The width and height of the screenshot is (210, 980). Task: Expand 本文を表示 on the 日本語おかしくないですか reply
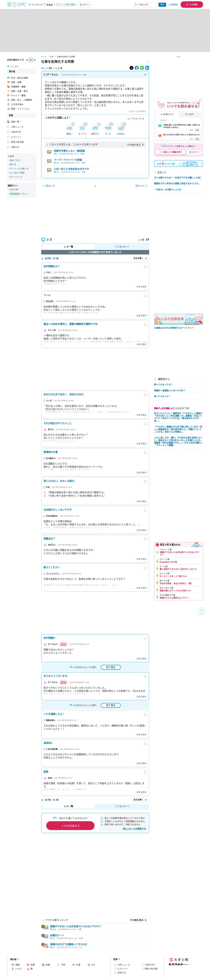141,530
